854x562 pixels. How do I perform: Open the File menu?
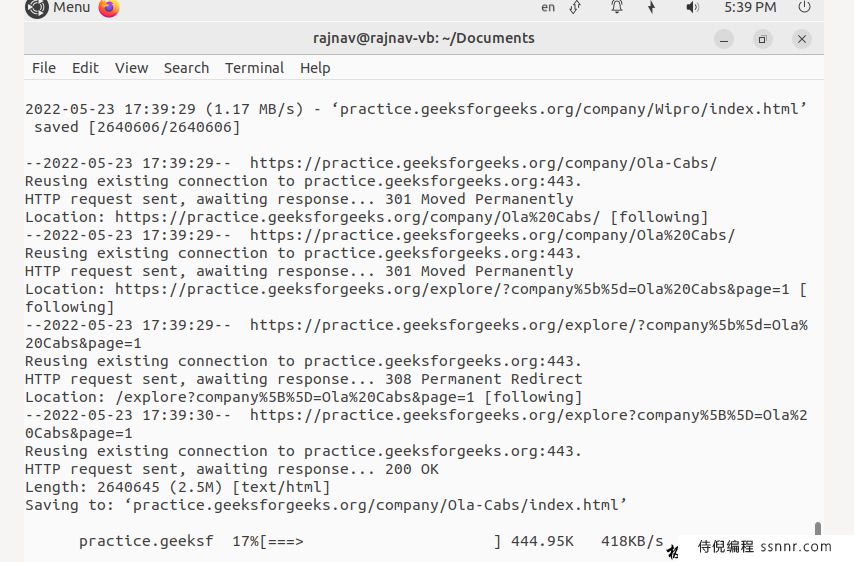(x=44, y=68)
